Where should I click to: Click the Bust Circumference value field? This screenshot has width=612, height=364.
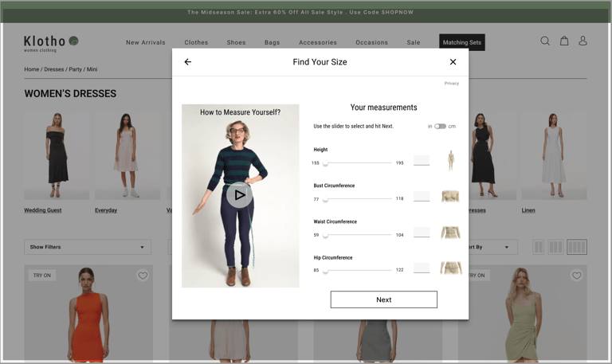pos(422,196)
